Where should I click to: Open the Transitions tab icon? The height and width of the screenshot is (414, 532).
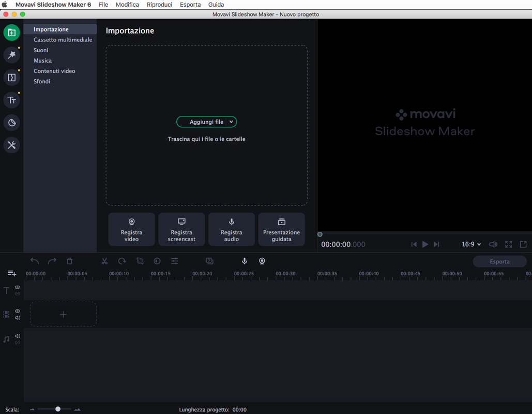[11, 78]
